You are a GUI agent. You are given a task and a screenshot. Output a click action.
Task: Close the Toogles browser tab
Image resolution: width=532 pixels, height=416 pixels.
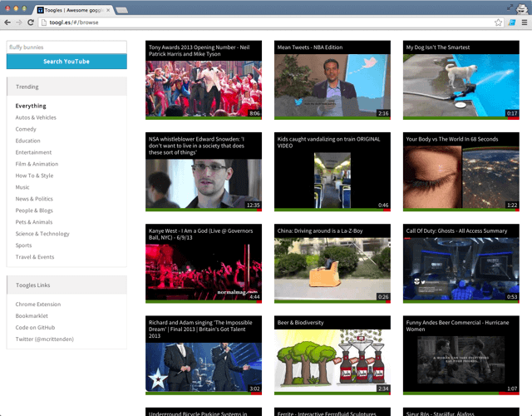(108, 10)
